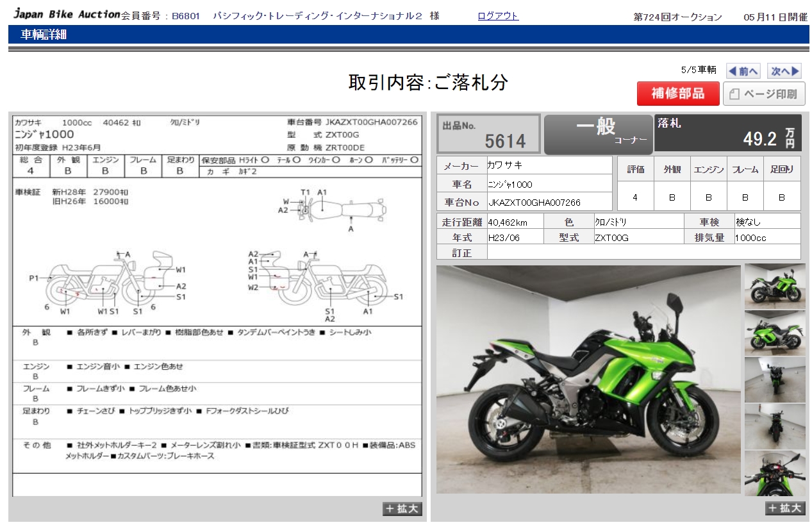This screenshot has height=525, width=812.
Task: Select the fourth thumbnail showing rear view
Action: [775, 426]
